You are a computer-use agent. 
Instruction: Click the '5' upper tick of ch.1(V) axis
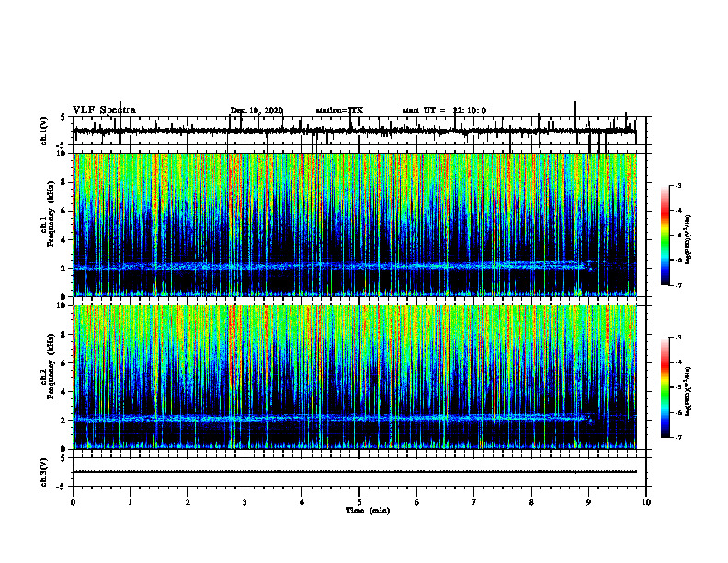63,117
